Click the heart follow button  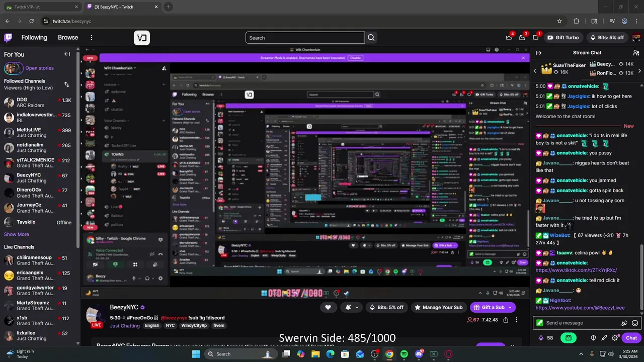pyautogui.click(x=328, y=307)
